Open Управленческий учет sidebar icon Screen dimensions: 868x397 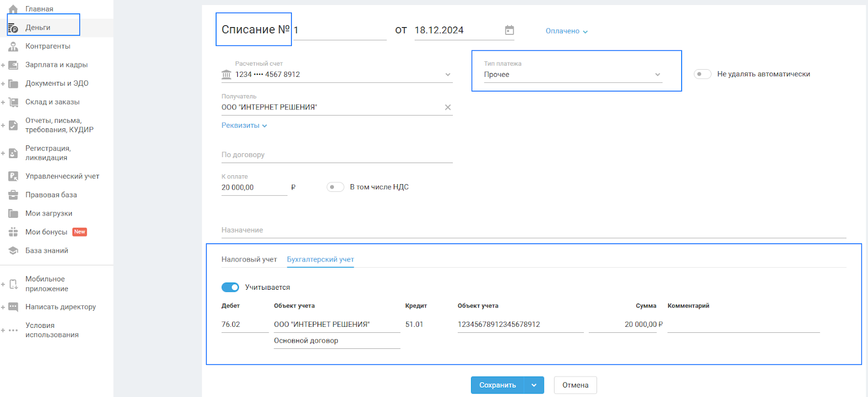[13, 176]
